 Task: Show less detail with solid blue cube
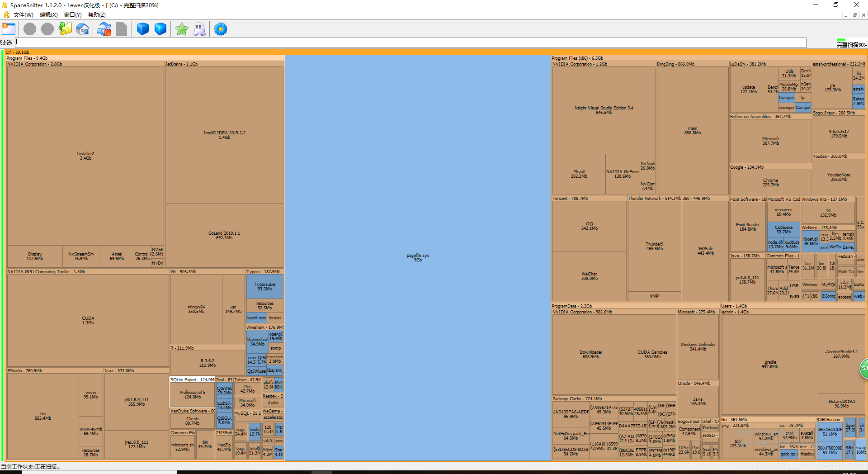tap(143, 29)
